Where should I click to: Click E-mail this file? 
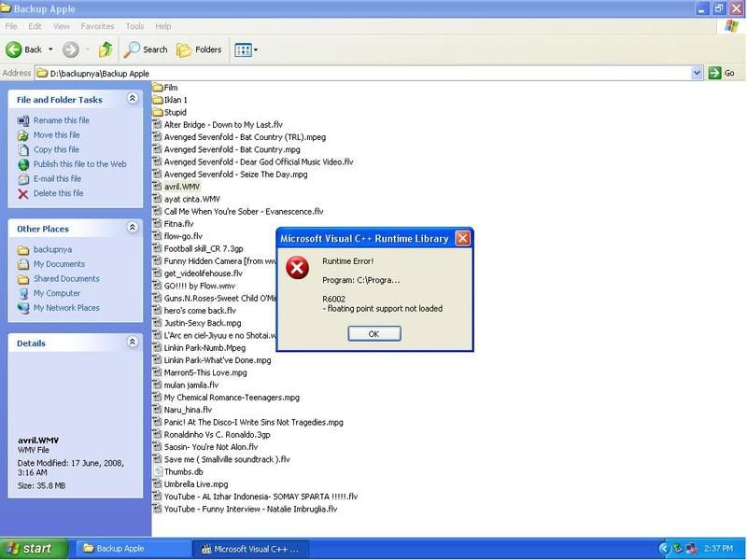(x=57, y=178)
